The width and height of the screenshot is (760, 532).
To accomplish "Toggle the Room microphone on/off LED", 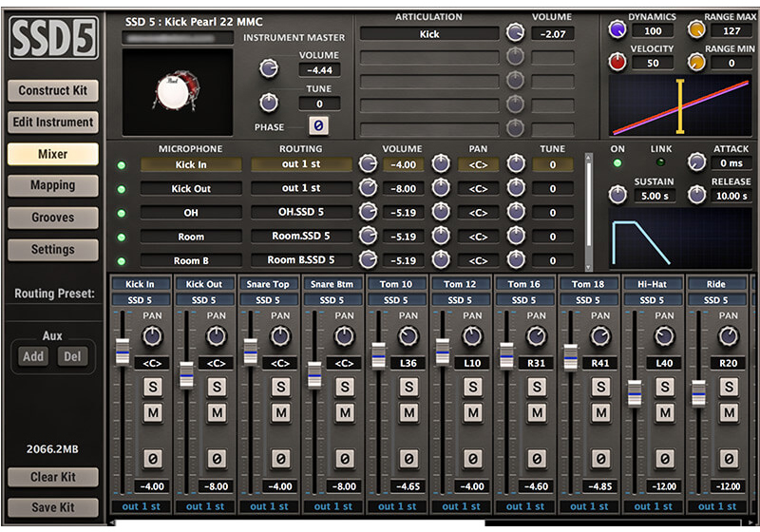I will pos(122,237).
